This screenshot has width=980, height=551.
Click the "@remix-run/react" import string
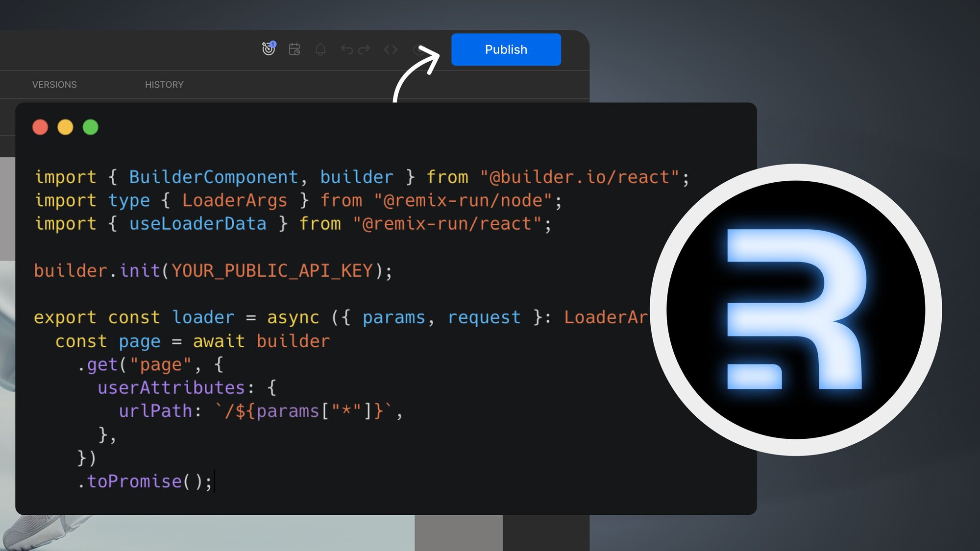(447, 224)
